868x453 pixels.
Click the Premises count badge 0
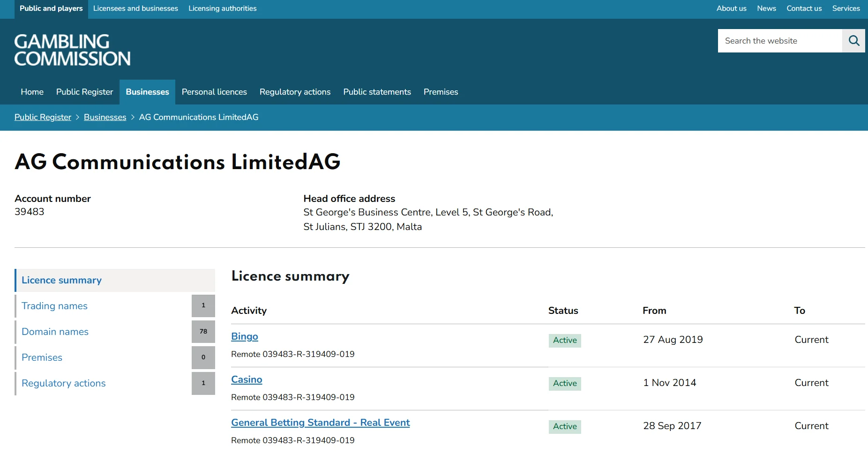coord(203,357)
